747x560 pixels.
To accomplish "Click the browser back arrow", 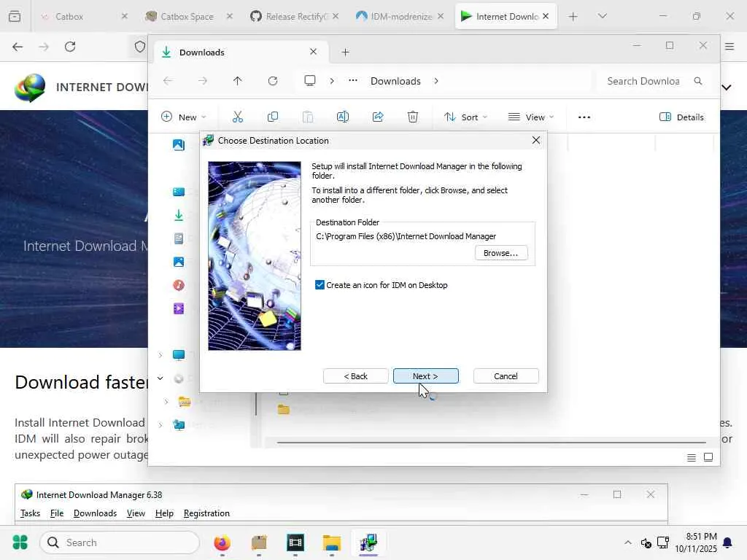I will click(18, 47).
